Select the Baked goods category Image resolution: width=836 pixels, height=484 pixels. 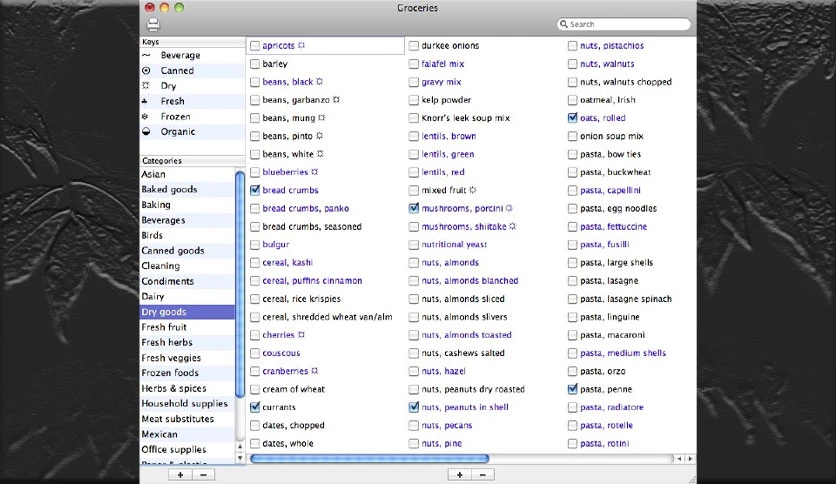(187, 189)
